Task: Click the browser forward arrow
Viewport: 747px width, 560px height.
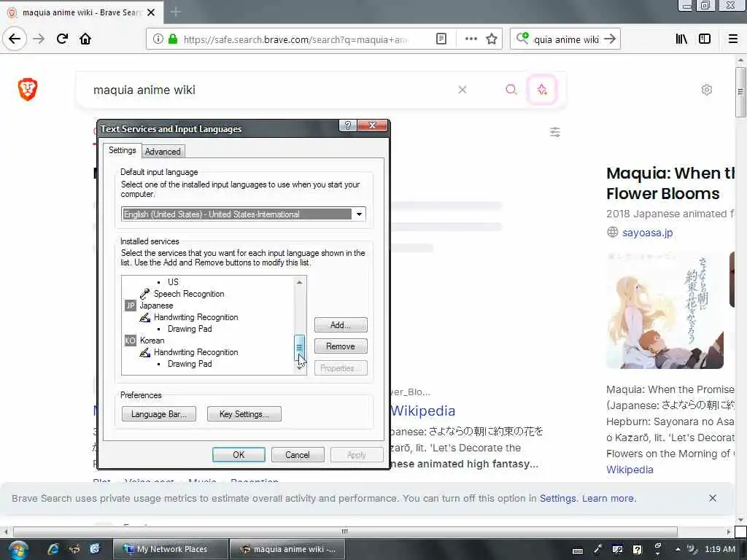Action: click(39, 39)
